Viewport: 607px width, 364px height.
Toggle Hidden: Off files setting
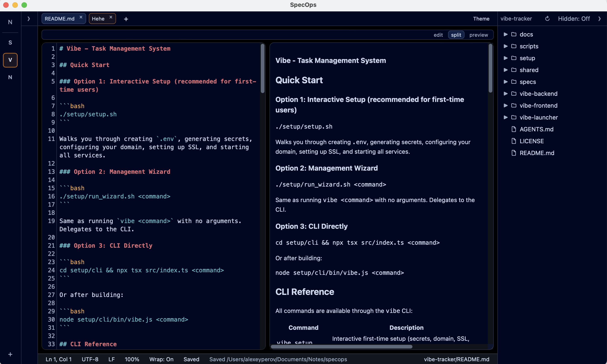574,19
